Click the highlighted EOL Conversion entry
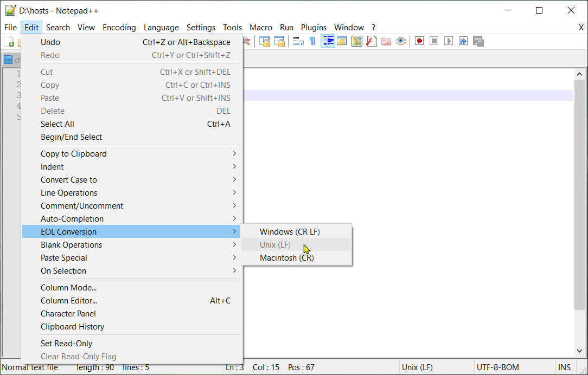588x375 pixels. pyautogui.click(x=132, y=231)
